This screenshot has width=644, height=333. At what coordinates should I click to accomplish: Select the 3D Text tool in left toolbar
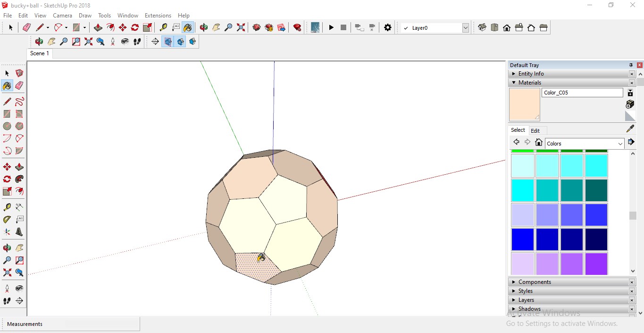point(19,232)
